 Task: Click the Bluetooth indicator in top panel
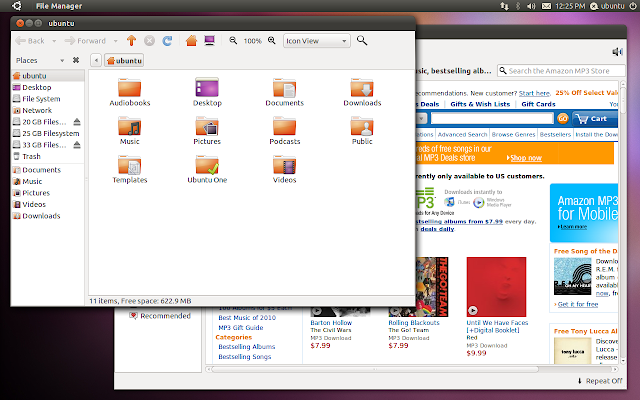click(518, 6)
